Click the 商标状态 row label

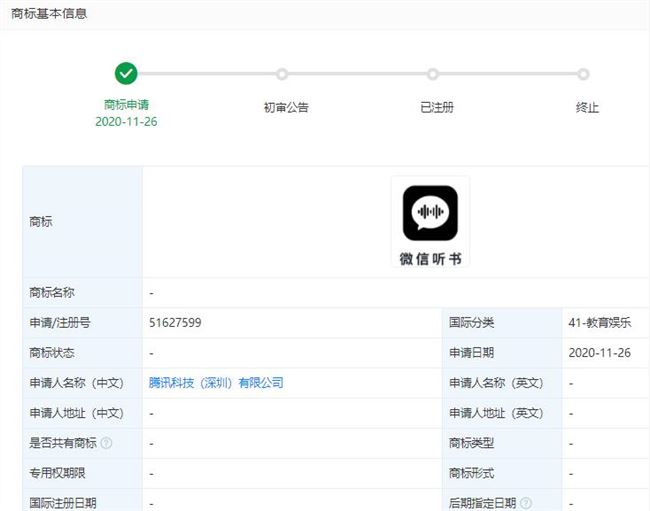click(x=52, y=353)
